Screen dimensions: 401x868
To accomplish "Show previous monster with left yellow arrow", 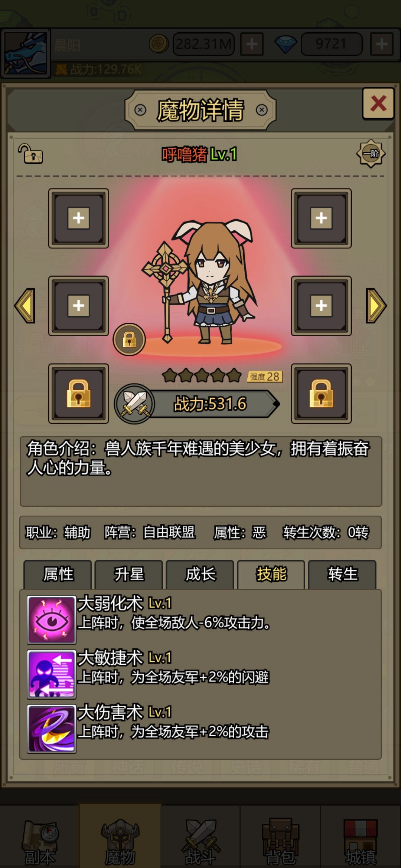I will [x=25, y=306].
